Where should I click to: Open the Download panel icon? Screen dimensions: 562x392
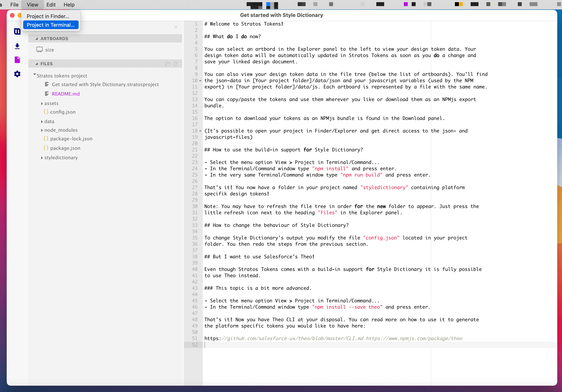(x=17, y=46)
